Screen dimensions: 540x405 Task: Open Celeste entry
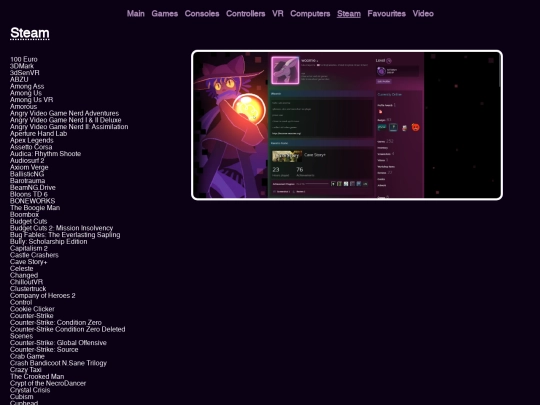(21, 269)
